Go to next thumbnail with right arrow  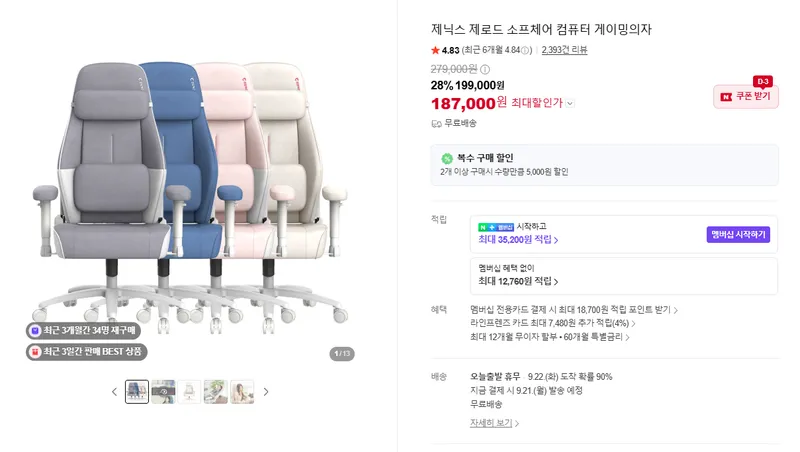(x=266, y=392)
